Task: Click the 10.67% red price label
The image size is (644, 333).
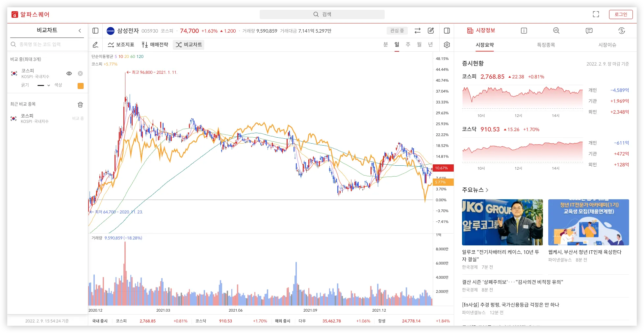Action: (x=443, y=168)
